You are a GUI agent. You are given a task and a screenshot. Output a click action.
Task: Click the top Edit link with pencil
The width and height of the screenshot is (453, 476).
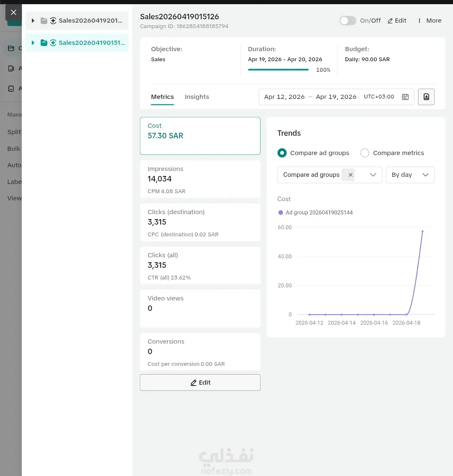click(397, 21)
